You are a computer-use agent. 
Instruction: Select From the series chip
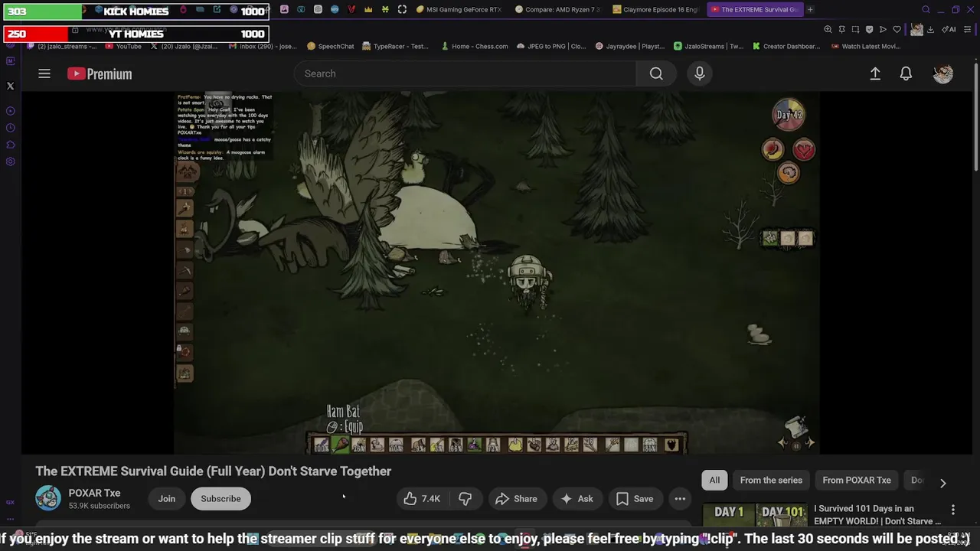(771, 481)
